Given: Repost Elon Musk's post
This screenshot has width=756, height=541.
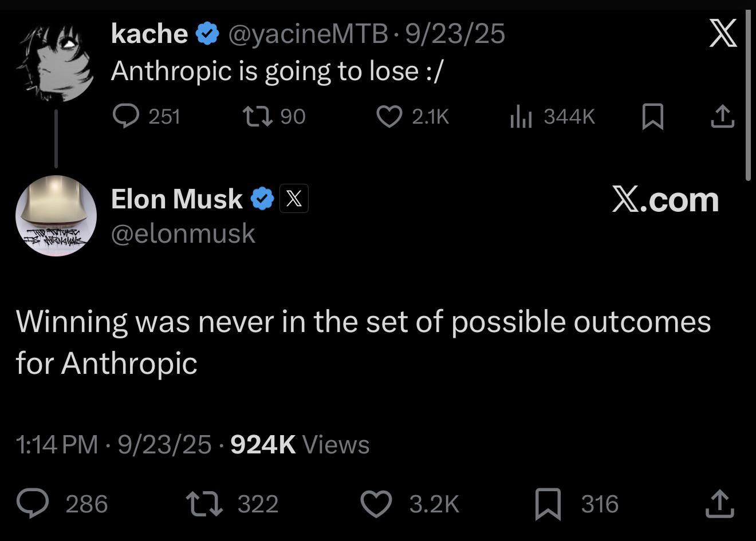Looking at the screenshot, I should point(204,504).
